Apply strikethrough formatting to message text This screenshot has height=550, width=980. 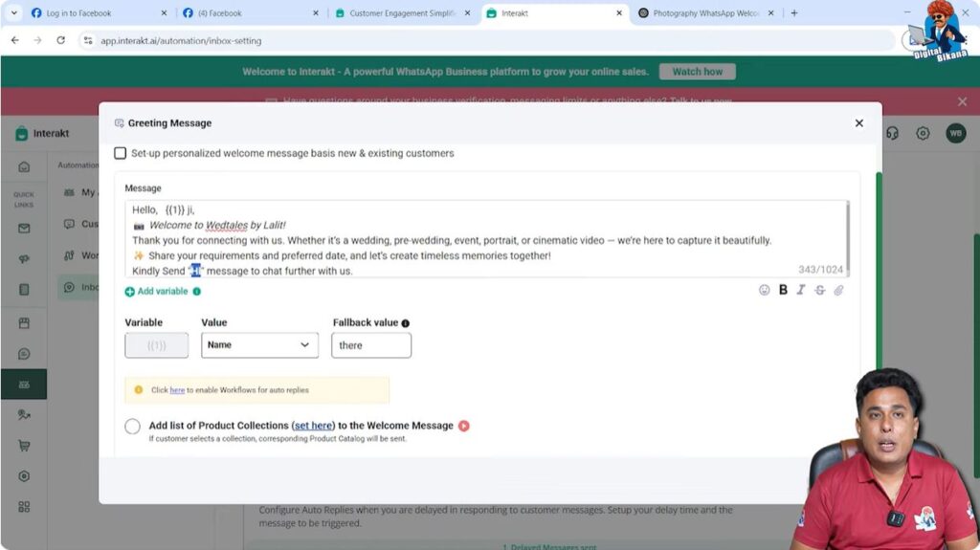coord(819,290)
